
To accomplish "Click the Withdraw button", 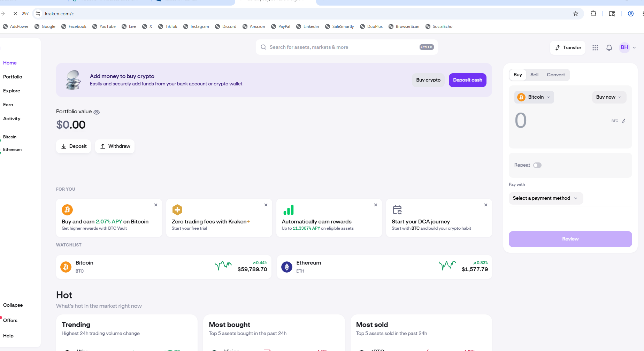I will [x=115, y=146].
